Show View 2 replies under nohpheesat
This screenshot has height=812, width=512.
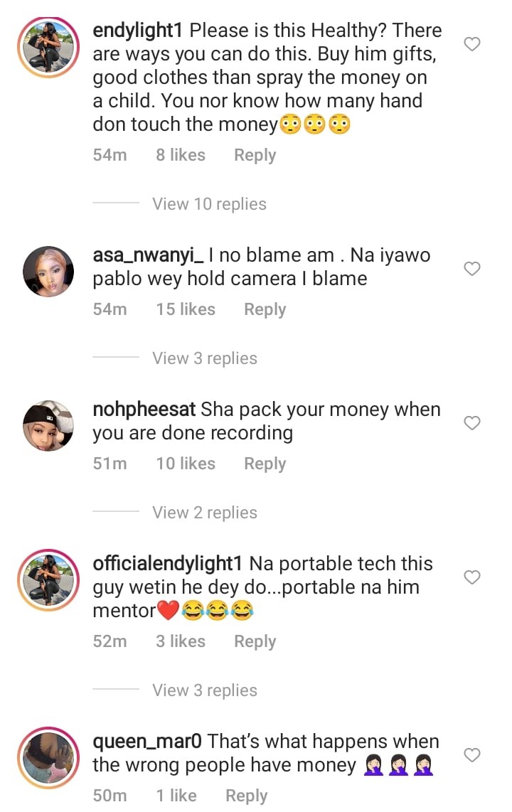205,513
